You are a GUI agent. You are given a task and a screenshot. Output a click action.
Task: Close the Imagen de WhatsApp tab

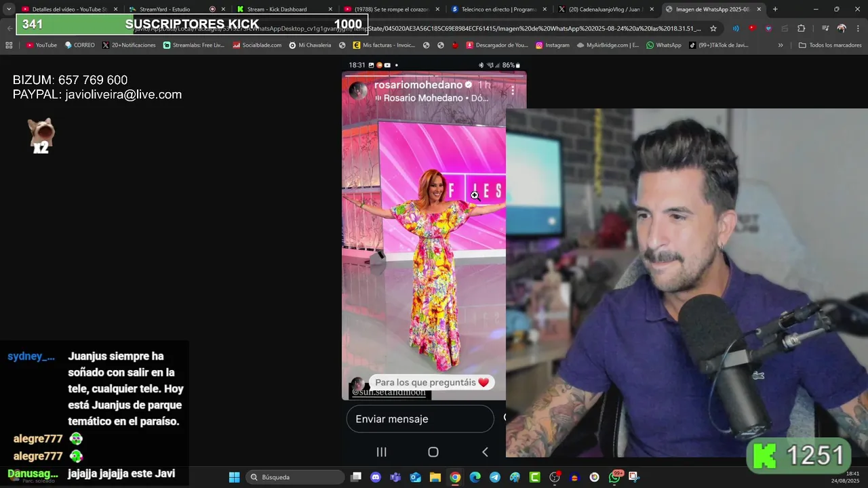[759, 9]
